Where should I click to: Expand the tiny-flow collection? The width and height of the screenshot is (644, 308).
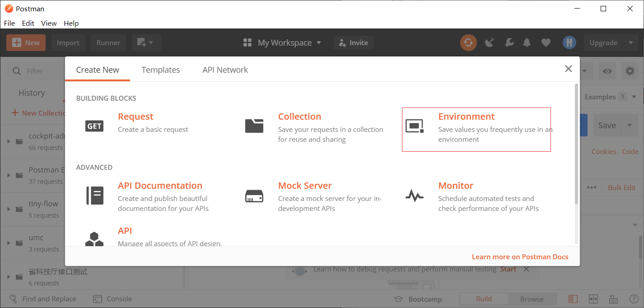tap(8, 209)
